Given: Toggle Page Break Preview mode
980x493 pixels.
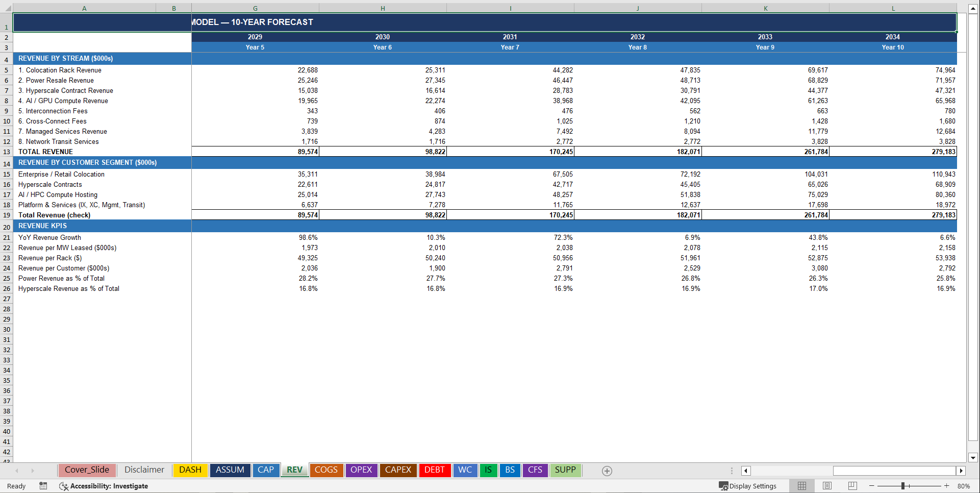Looking at the screenshot, I should coord(851,486).
